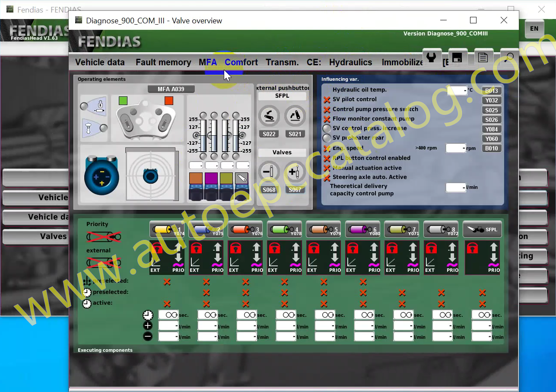The width and height of the screenshot is (556, 392).
Task: Switch to the Transm. tab
Action: pyautogui.click(x=282, y=62)
